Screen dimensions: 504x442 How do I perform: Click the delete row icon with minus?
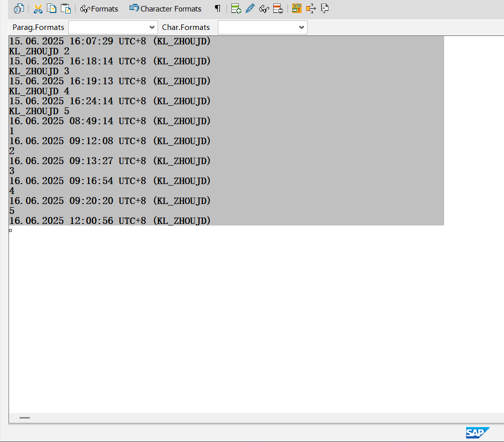[x=278, y=8]
